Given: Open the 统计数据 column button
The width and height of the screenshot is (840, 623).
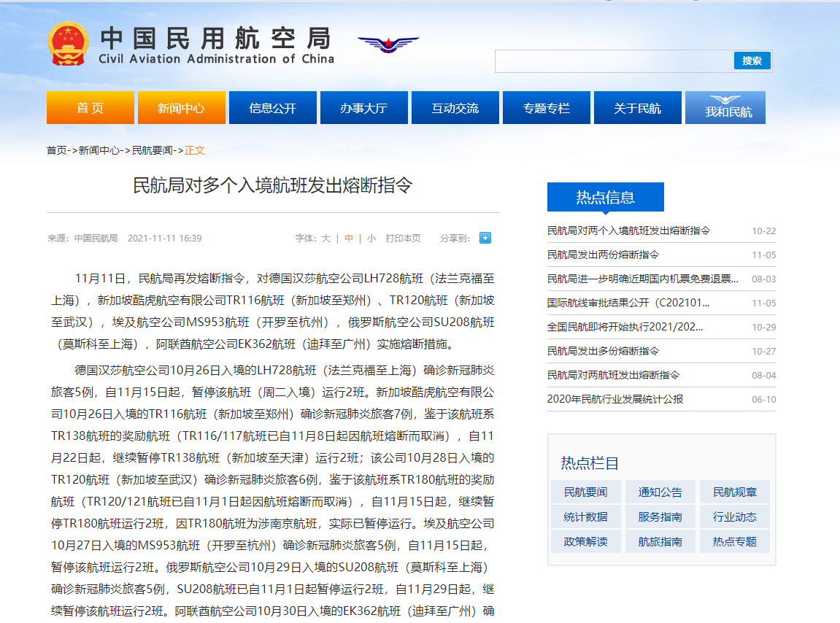Looking at the screenshot, I should [585, 517].
